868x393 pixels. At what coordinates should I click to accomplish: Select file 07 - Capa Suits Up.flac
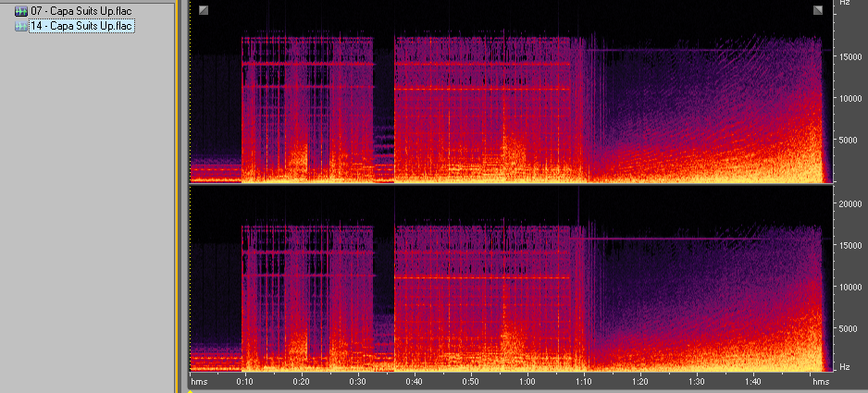click(81, 11)
